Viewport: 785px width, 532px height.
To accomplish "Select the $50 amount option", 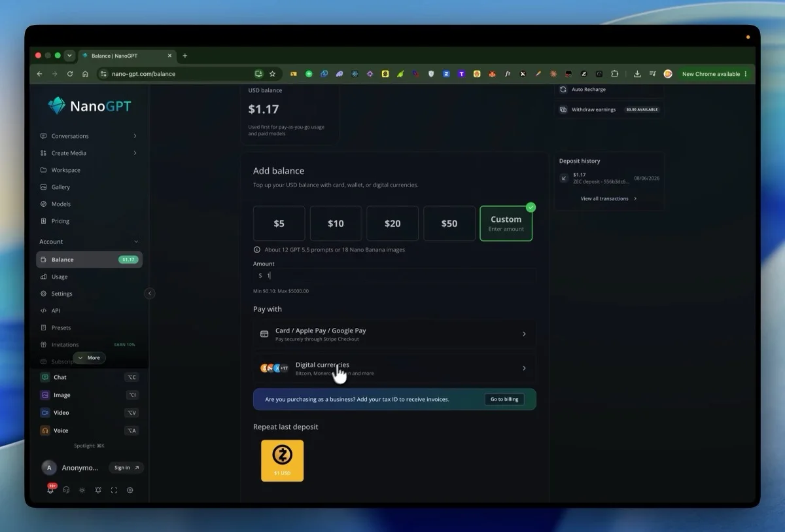I will point(449,224).
